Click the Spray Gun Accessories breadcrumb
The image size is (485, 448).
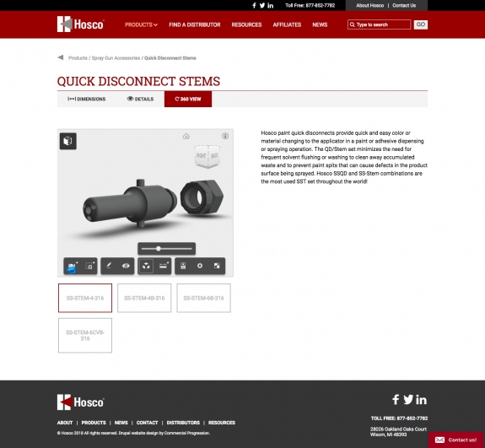pos(116,58)
